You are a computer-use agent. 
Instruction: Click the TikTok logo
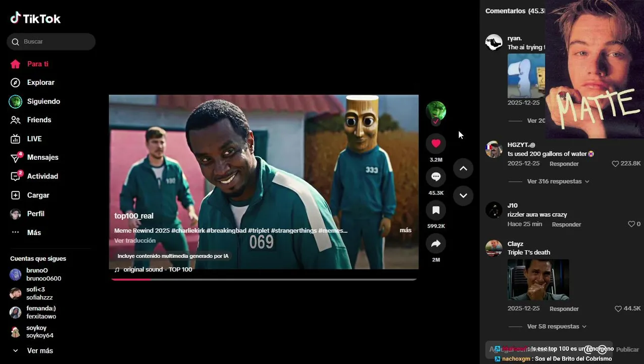point(35,19)
